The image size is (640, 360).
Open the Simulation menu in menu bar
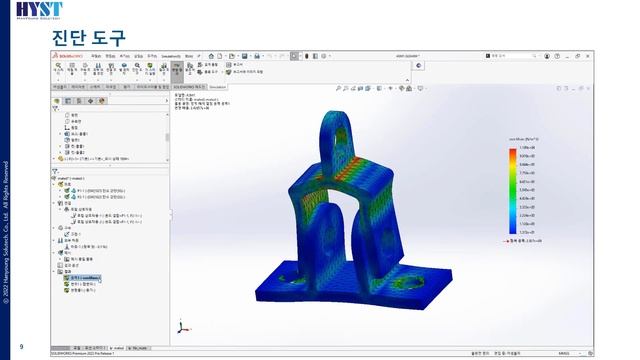pyautogui.click(x=171, y=56)
